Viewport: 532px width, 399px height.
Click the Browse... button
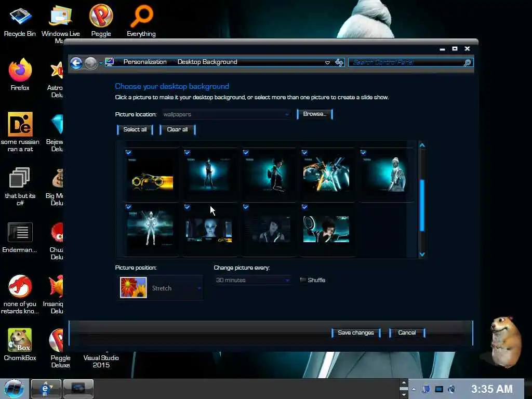(314, 114)
